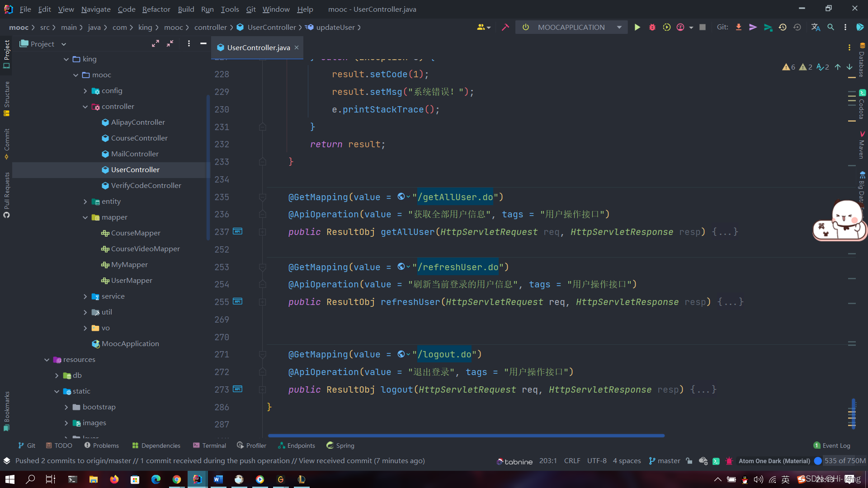Click the Run button to start application
Screen dimensions: 868x488
point(637,28)
